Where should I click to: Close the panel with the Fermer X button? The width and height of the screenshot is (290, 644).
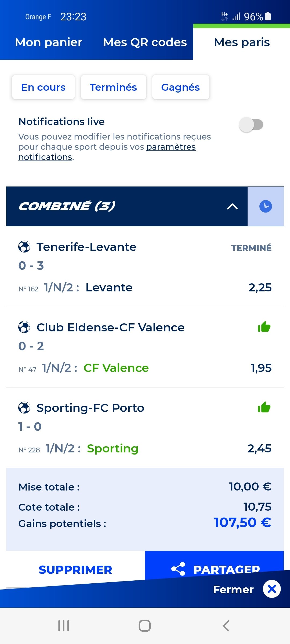click(272, 589)
